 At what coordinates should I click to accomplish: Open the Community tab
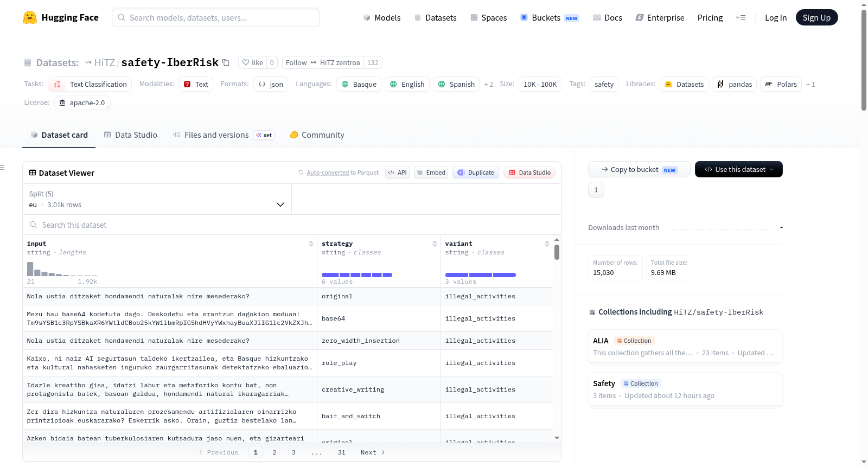(317, 135)
